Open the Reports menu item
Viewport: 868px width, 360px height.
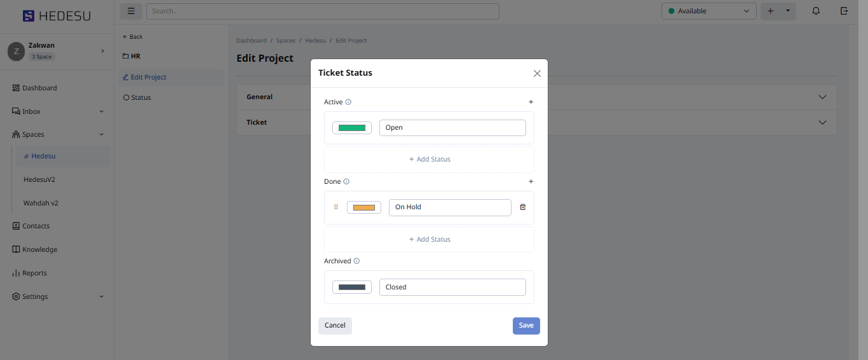34,273
